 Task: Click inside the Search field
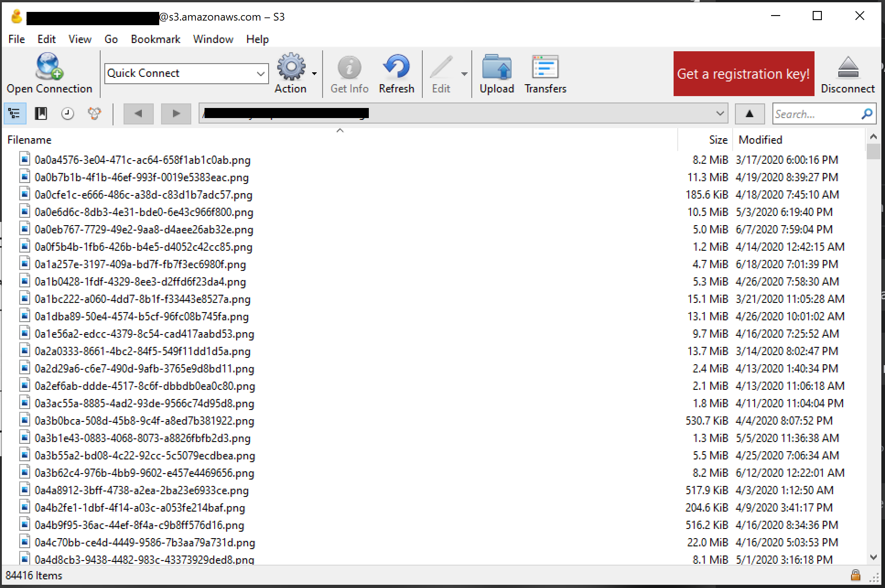coord(819,113)
